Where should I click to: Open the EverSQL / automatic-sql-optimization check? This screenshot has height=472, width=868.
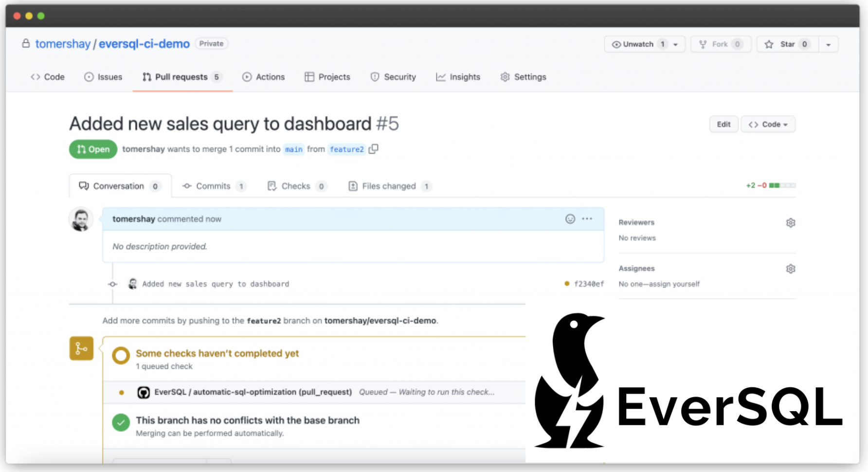click(253, 392)
